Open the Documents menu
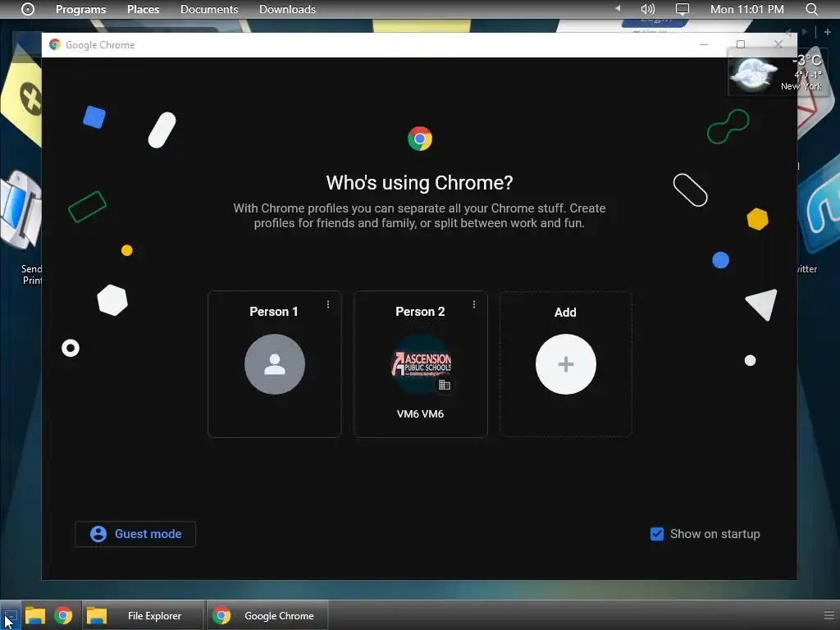840x630 pixels. pos(209,9)
